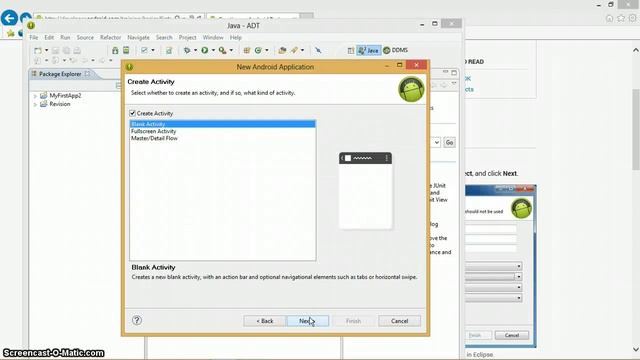Screen dimensions: 640x360
Task: Click the browser Tools gear icon
Action: point(632,18)
